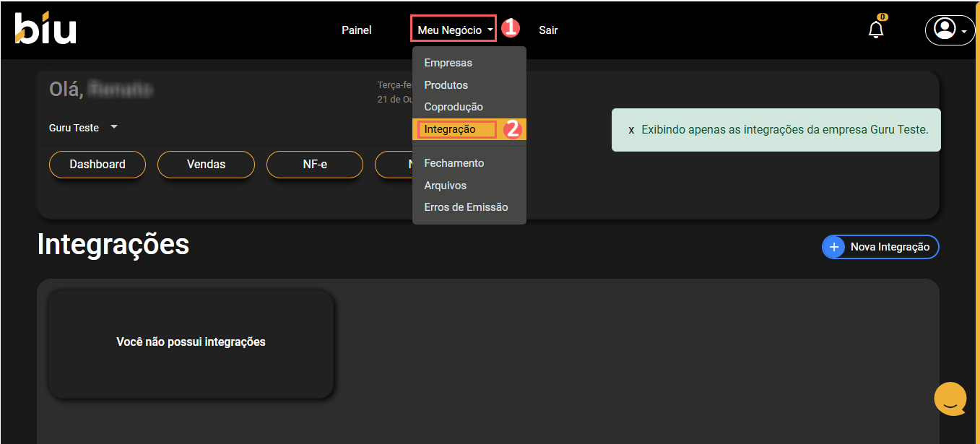Click Sair to log out
The image size is (980, 444).
(x=548, y=30)
